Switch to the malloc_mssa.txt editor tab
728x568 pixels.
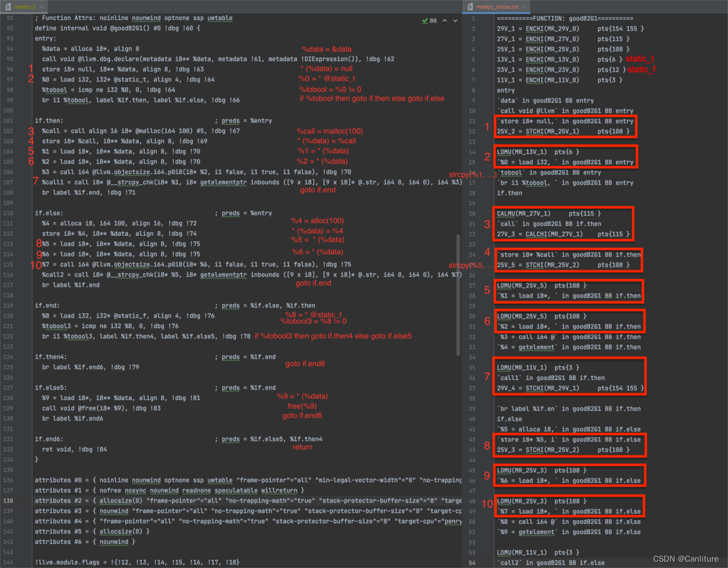497,6
